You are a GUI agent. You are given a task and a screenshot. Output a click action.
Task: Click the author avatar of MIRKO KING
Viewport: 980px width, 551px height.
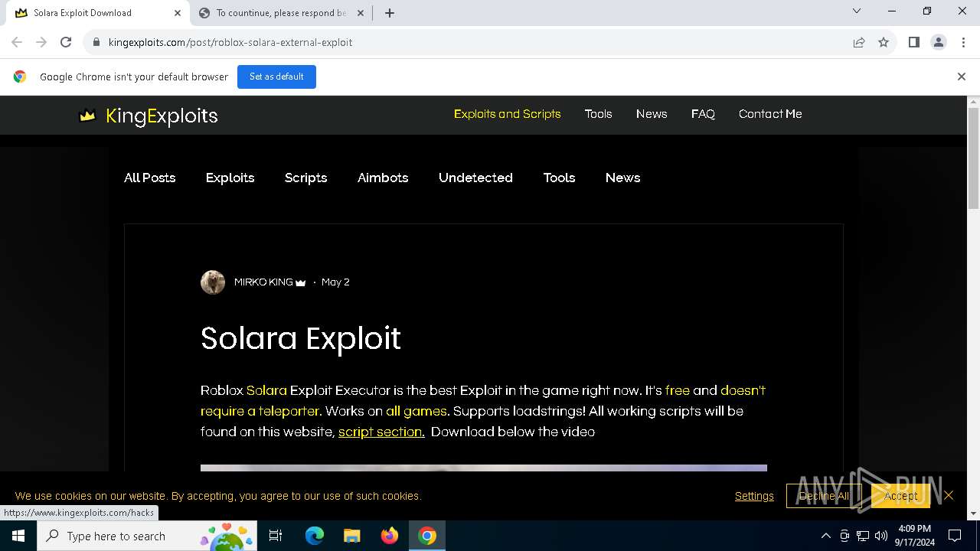[213, 282]
